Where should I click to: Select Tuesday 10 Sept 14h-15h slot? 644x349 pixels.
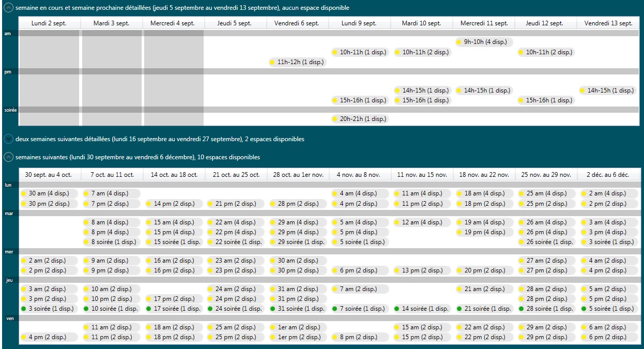422,90
